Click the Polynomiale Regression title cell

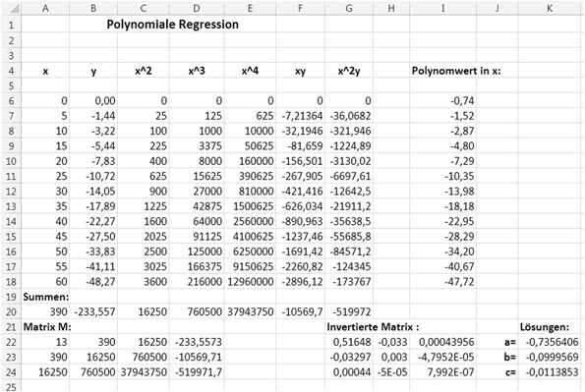point(172,25)
